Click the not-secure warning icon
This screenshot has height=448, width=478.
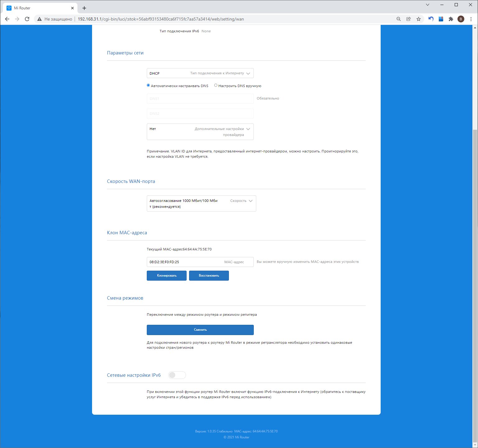(x=39, y=19)
